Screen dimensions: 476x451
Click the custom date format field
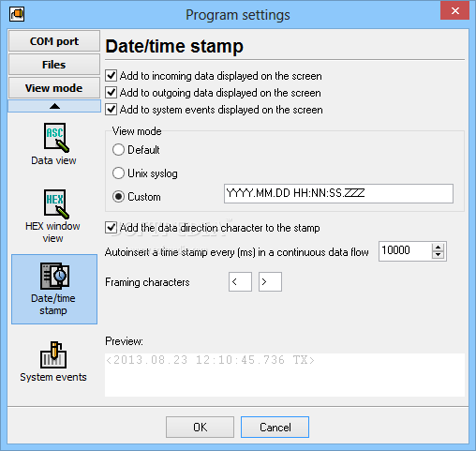[x=338, y=193]
